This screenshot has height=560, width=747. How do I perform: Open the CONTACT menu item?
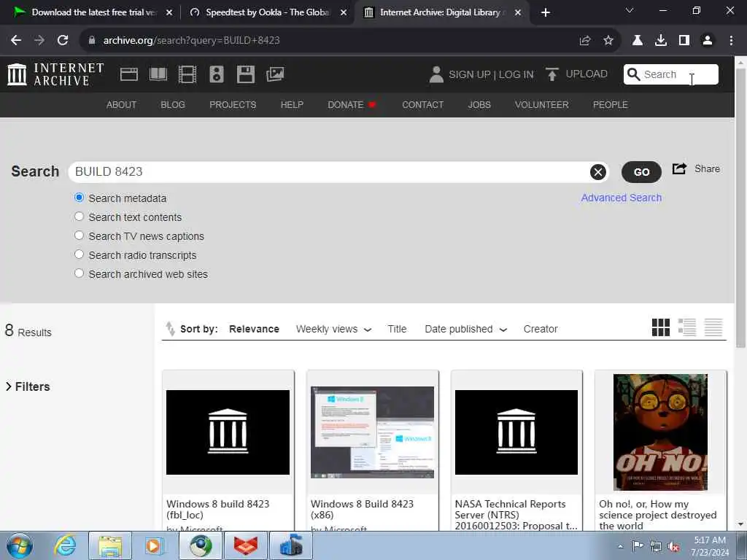pos(422,105)
